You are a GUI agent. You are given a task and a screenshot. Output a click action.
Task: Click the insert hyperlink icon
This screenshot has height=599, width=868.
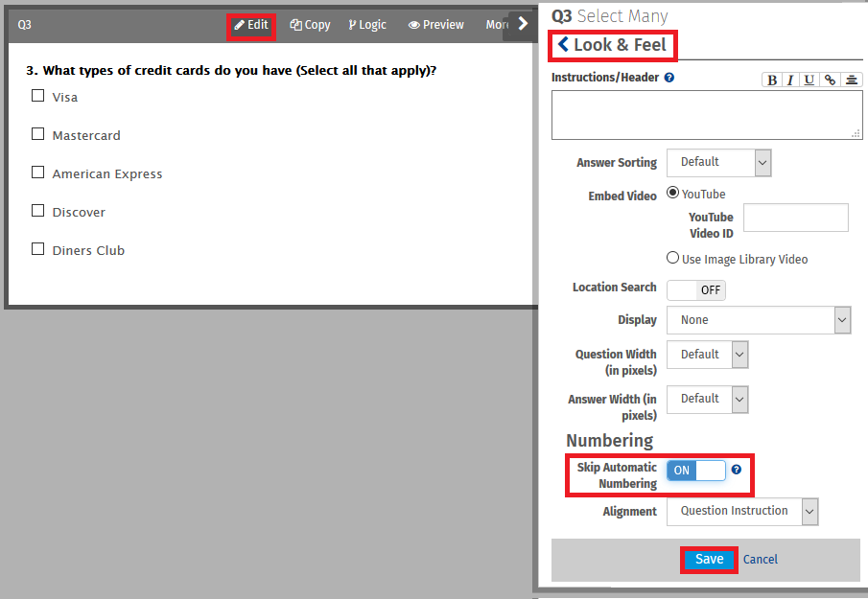(831, 80)
